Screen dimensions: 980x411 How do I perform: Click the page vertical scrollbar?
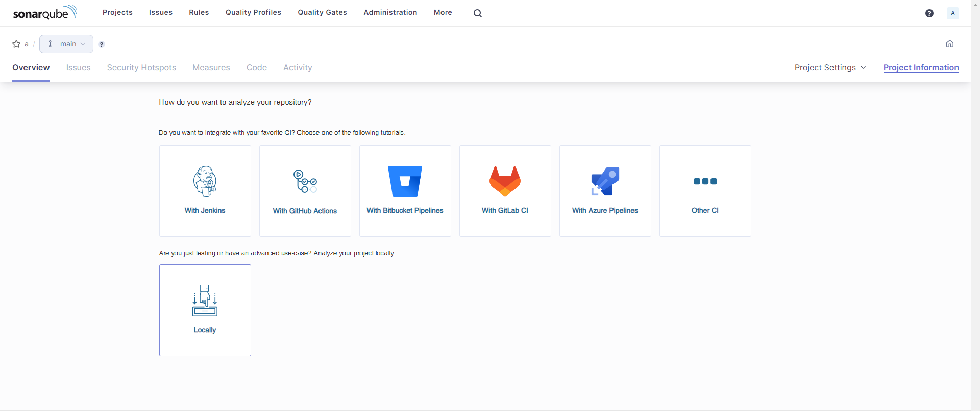click(975, 205)
